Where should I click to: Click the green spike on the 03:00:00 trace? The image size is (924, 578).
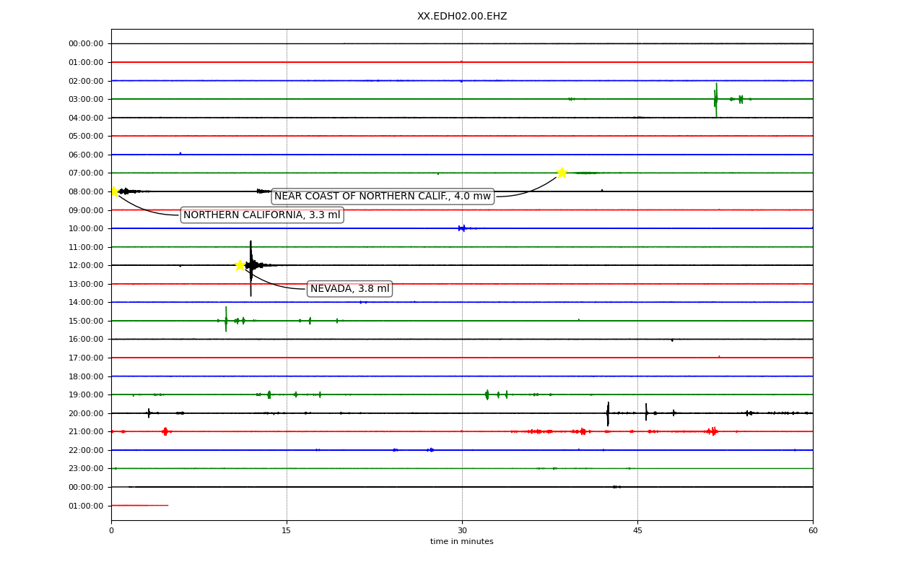coord(716,100)
